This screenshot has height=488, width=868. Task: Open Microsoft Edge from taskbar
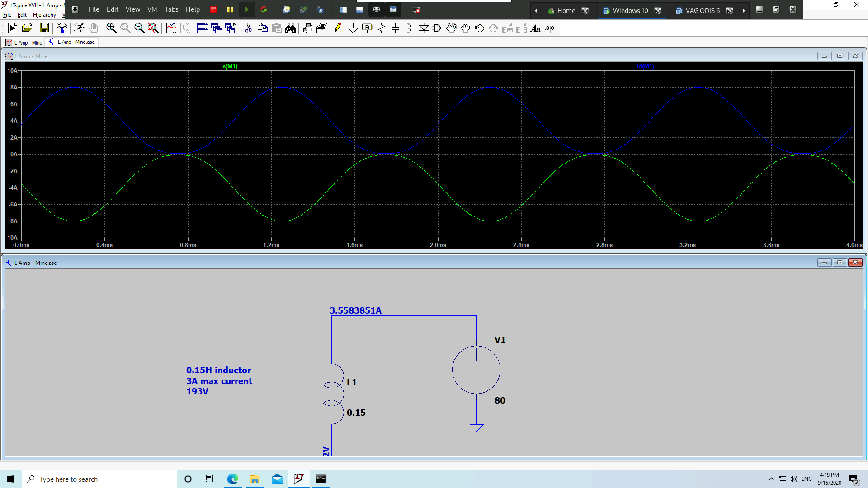pos(232,479)
